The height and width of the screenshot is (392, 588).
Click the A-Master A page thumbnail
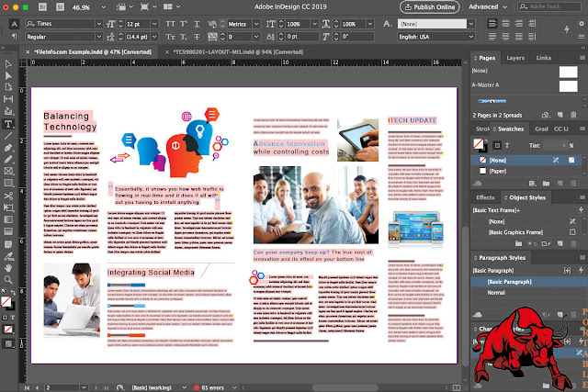568,85
